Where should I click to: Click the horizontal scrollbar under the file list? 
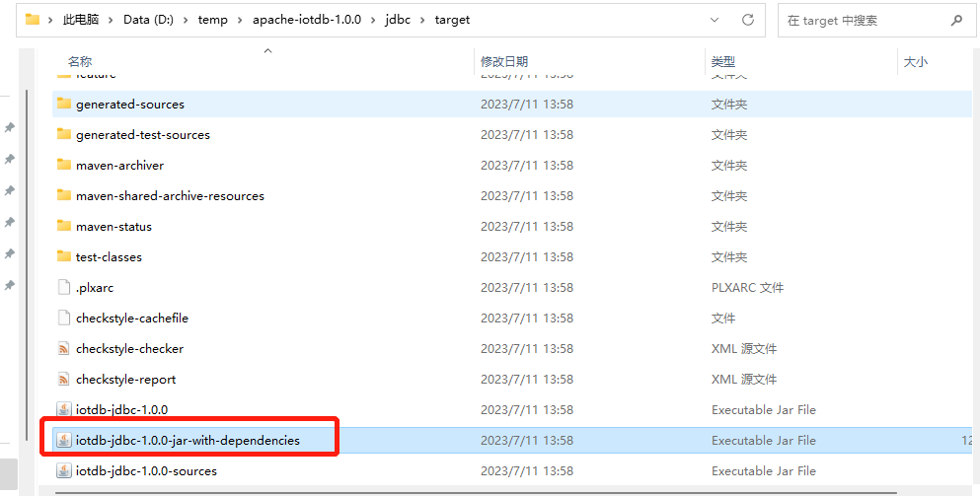pyautogui.click(x=475, y=493)
